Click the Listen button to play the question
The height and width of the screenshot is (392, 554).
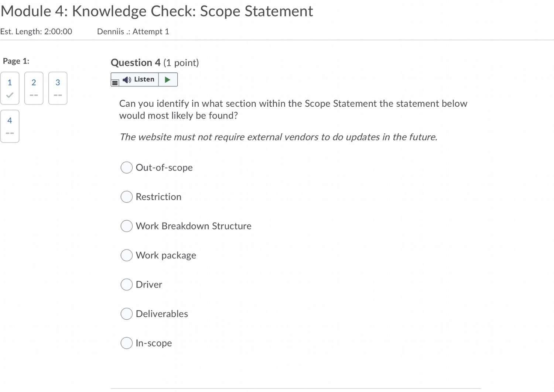144,79
